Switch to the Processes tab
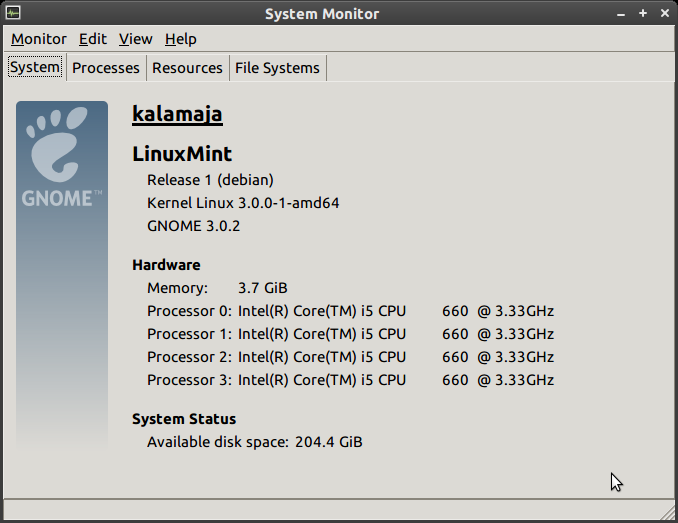678x523 pixels. 106,68
